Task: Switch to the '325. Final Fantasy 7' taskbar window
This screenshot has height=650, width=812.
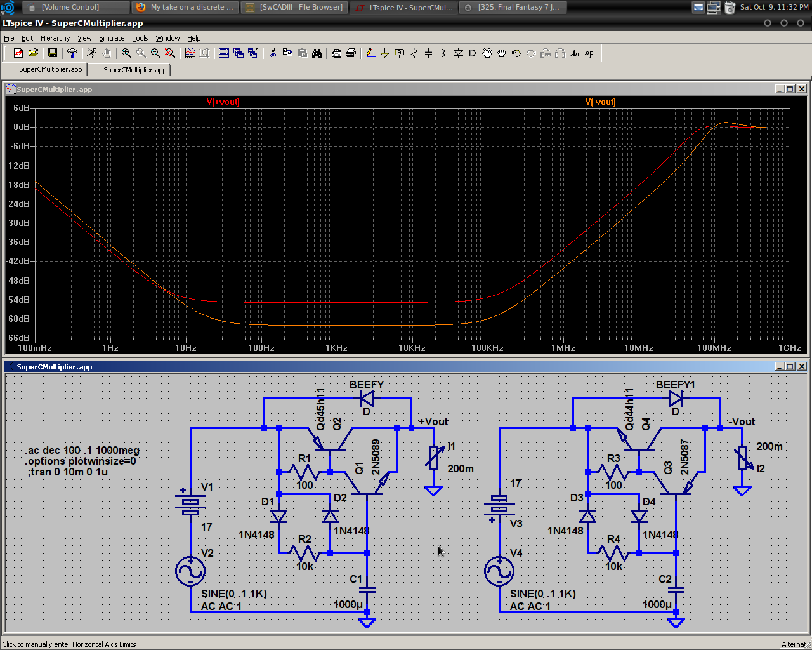Action: [513, 8]
